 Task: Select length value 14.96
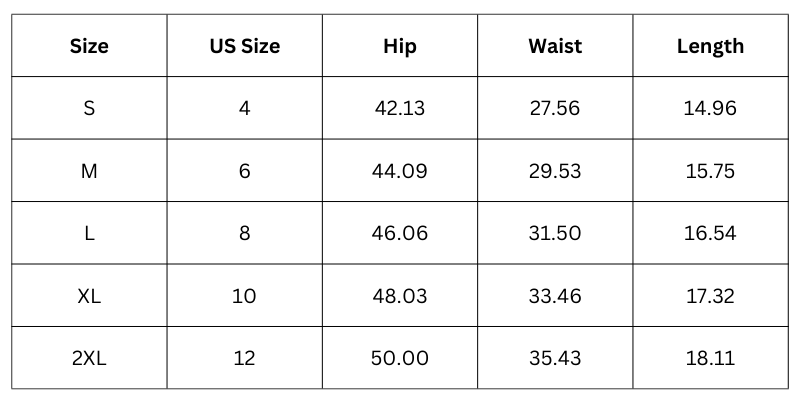(710, 108)
